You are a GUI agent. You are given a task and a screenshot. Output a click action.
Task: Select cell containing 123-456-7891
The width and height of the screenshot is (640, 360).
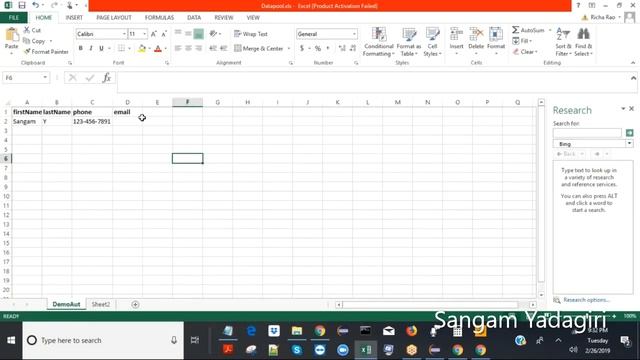(92, 121)
